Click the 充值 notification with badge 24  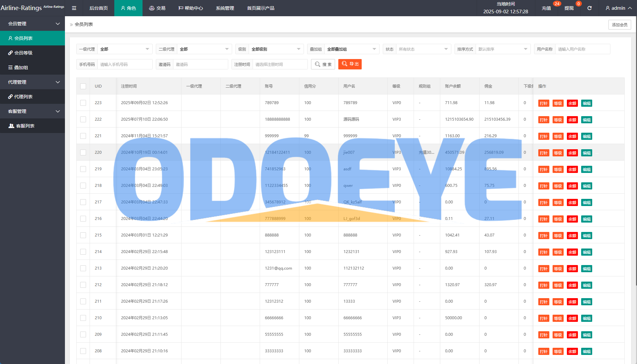(x=546, y=8)
